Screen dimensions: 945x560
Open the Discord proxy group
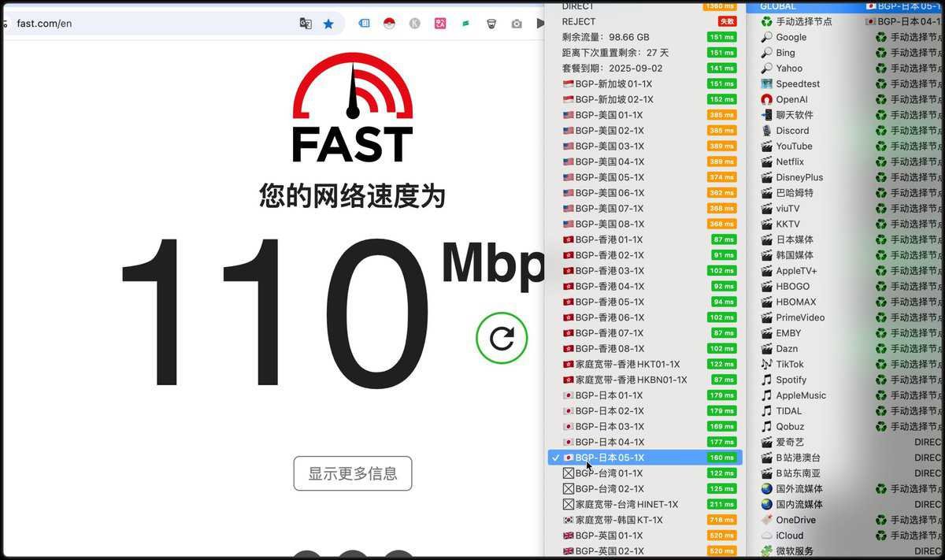[792, 130]
